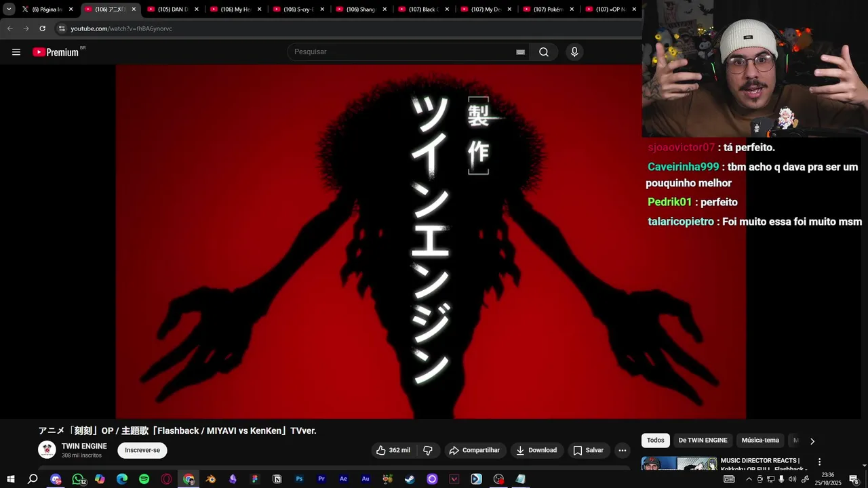
Task: Dislike the video with thumbs-down
Action: click(x=428, y=450)
